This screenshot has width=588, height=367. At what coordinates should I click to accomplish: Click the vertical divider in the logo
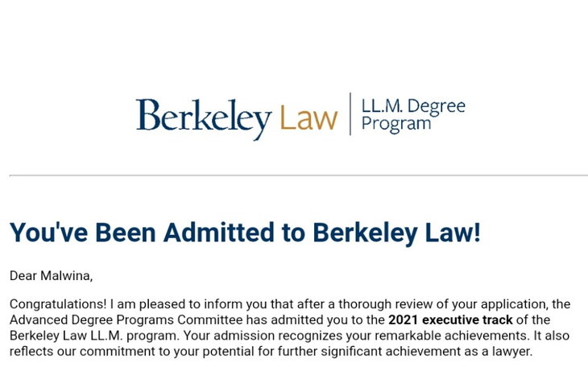click(x=350, y=114)
